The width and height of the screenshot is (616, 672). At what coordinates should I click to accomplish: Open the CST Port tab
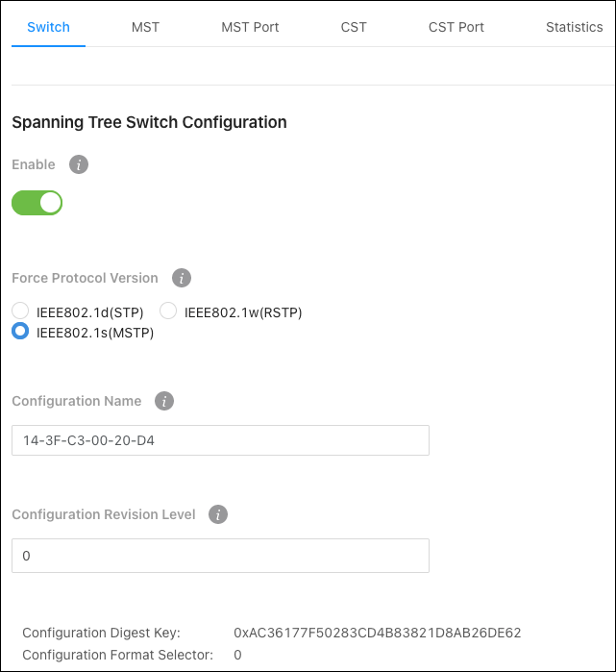coord(456,27)
